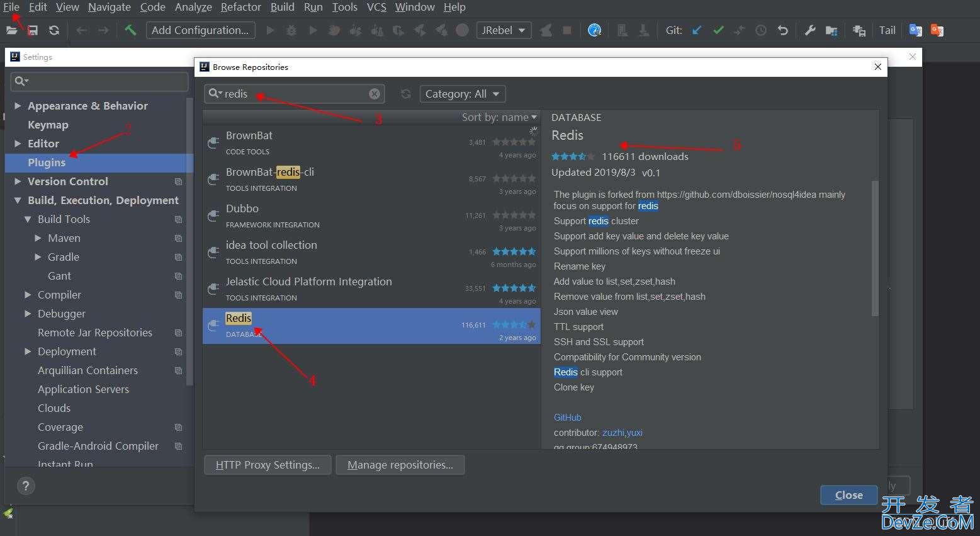Image resolution: width=980 pixels, height=536 pixels.
Task: Click the Close button in Browse Repositories
Action: (x=848, y=495)
